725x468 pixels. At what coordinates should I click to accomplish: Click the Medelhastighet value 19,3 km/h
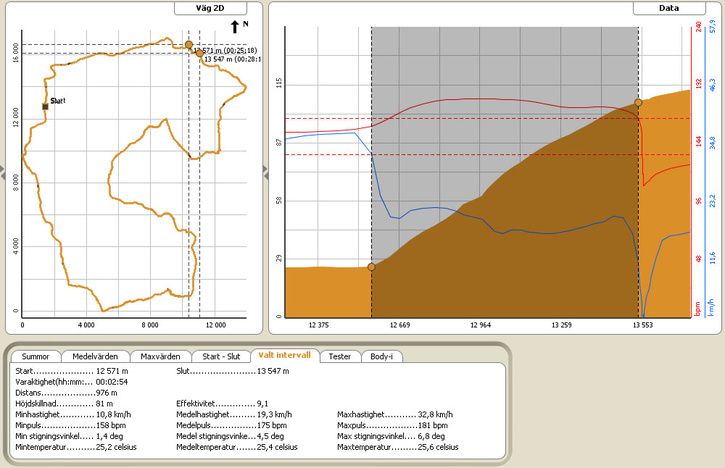click(274, 414)
